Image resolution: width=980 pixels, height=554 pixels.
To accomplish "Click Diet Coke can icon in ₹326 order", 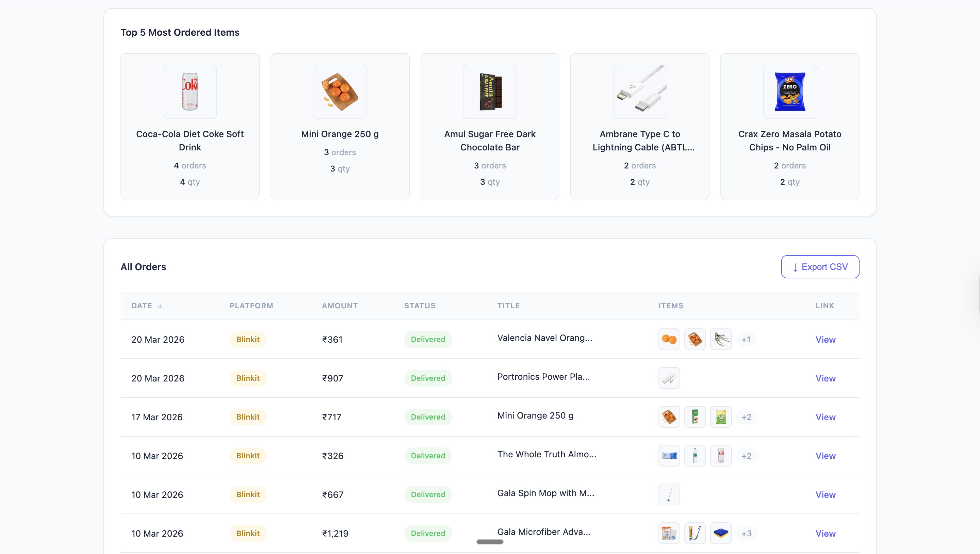I will (721, 456).
